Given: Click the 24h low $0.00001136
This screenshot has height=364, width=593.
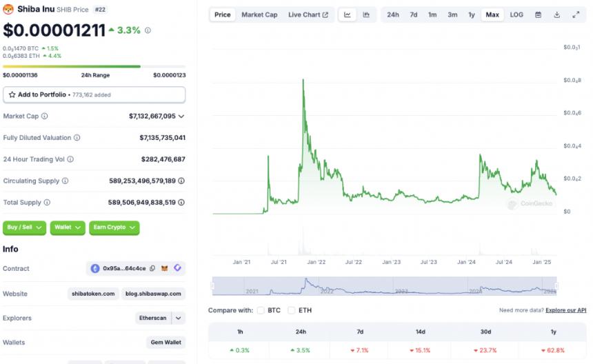Looking at the screenshot, I should (20, 75).
